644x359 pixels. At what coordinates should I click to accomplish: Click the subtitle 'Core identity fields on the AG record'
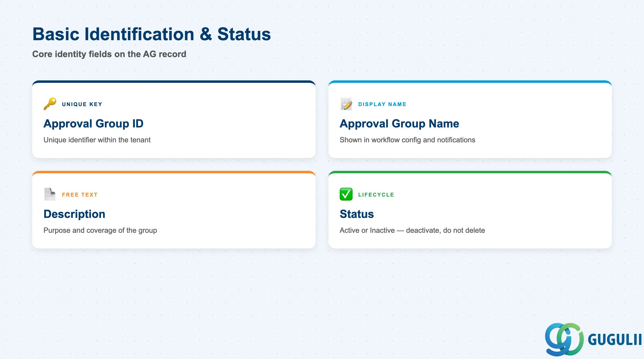(x=109, y=54)
